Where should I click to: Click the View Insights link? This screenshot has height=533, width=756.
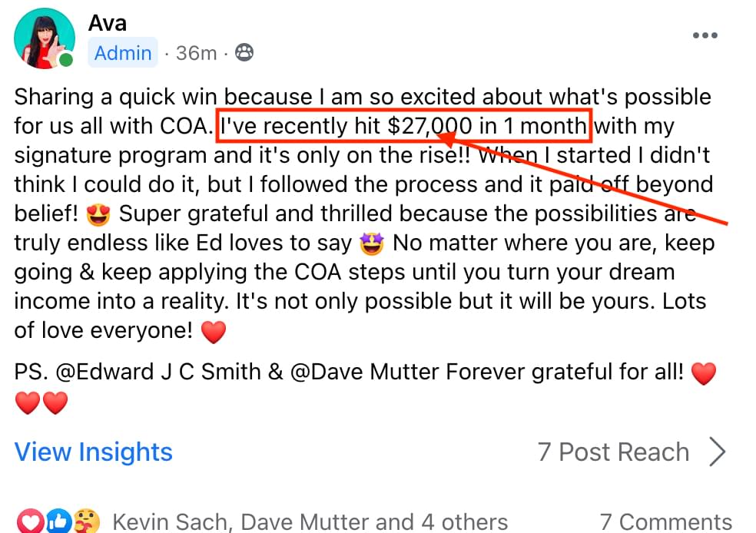94,452
